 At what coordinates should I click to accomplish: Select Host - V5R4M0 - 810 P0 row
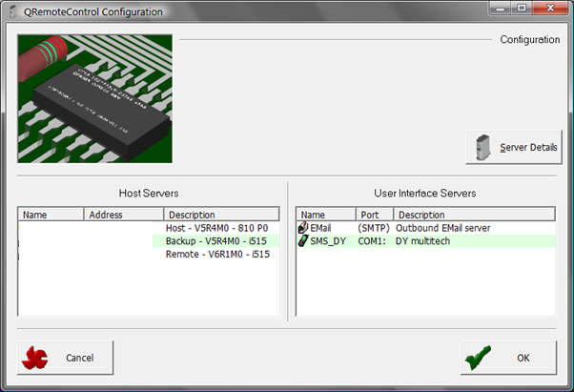217,228
